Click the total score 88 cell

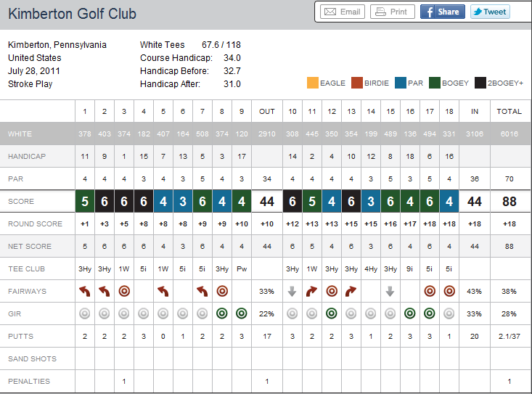click(x=509, y=201)
